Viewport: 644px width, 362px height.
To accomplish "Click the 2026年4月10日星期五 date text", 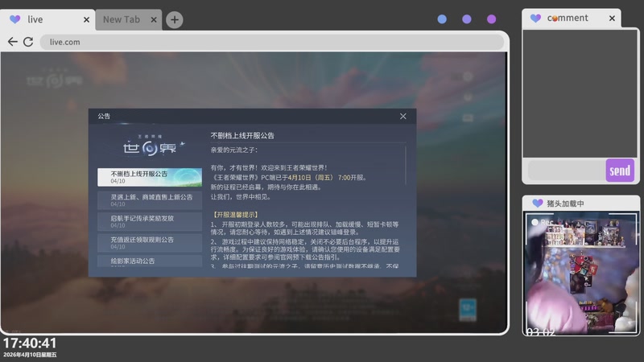I will (x=30, y=355).
